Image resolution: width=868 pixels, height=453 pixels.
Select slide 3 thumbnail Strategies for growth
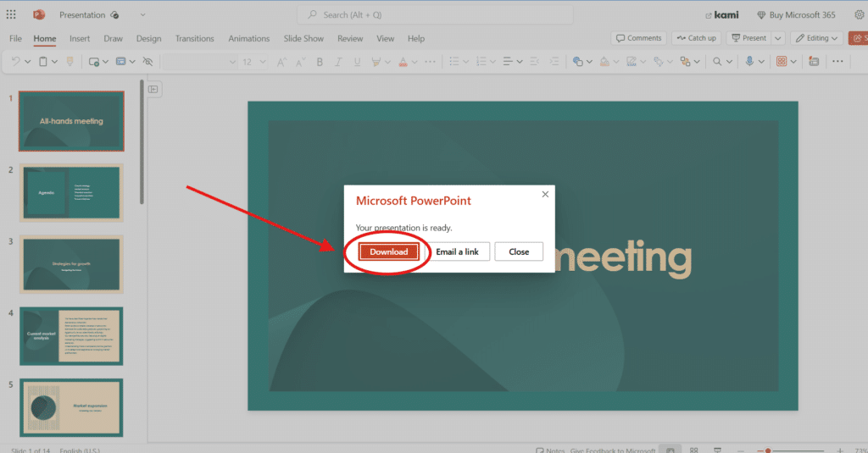[x=71, y=264]
